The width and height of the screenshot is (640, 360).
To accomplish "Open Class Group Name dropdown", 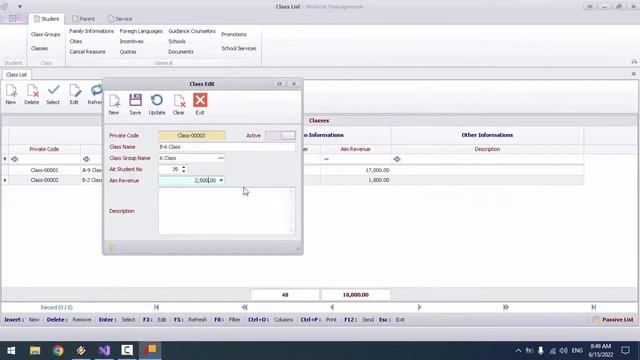I will click(x=220, y=158).
